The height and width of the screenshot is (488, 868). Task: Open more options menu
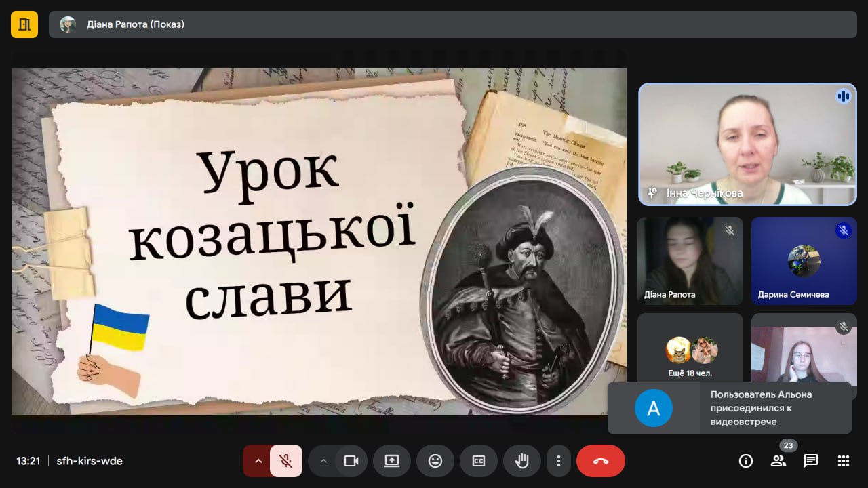(558, 461)
